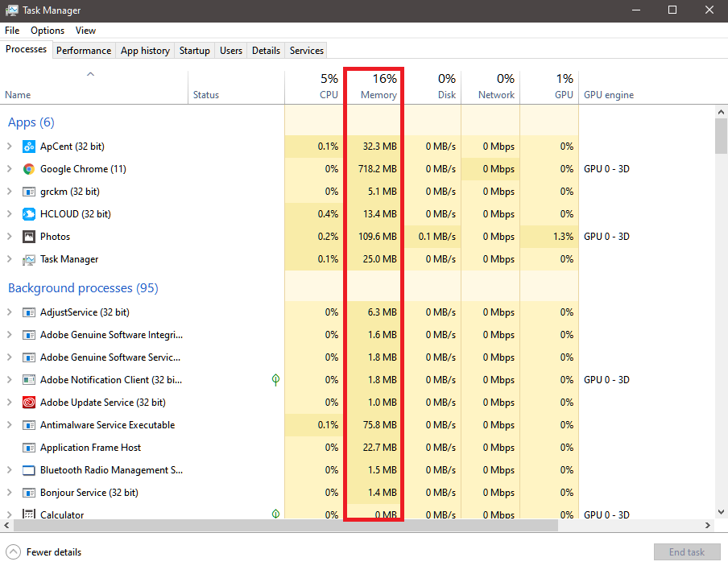This screenshot has width=728, height=570.
Task: Click the horizontal scroll left arrow
Action: tap(6, 526)
